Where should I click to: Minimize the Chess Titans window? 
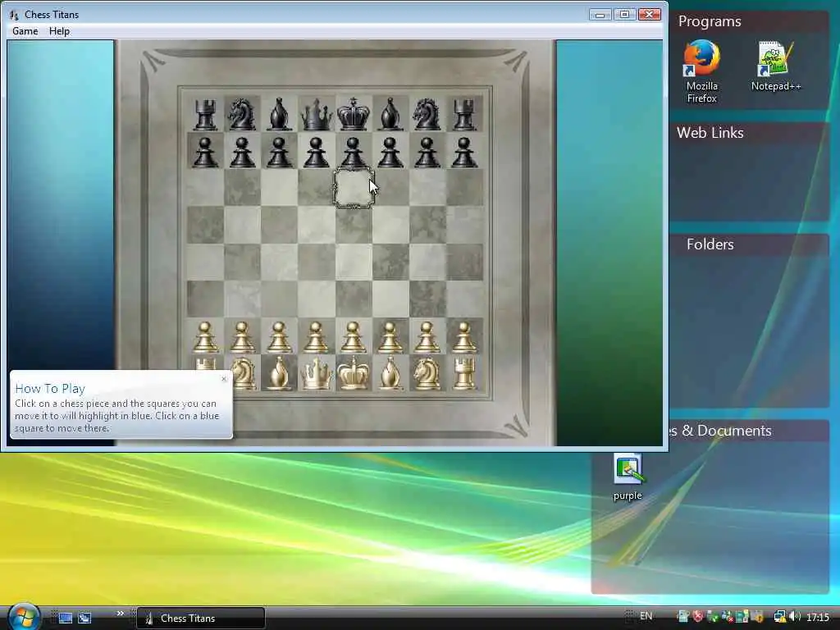600,15
